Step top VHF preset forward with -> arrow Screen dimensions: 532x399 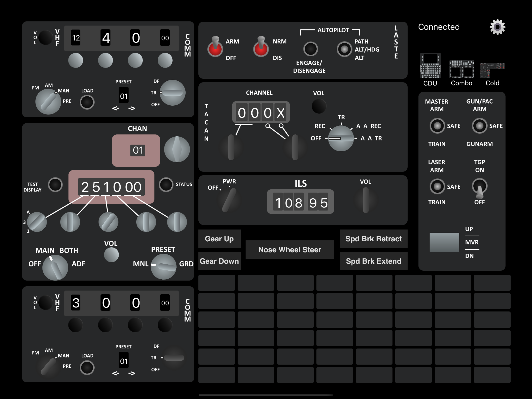[132, 109]
